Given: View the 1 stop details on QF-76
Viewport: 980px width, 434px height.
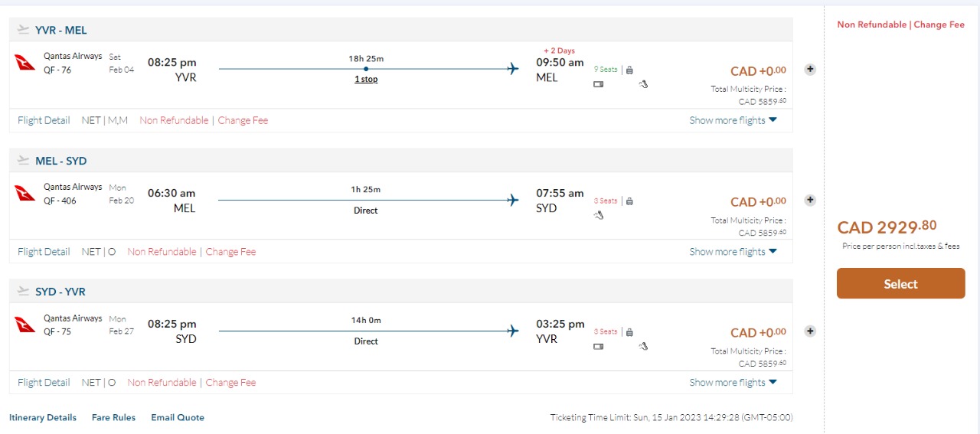Looking at the screenshot, I should tap(366, 80).
